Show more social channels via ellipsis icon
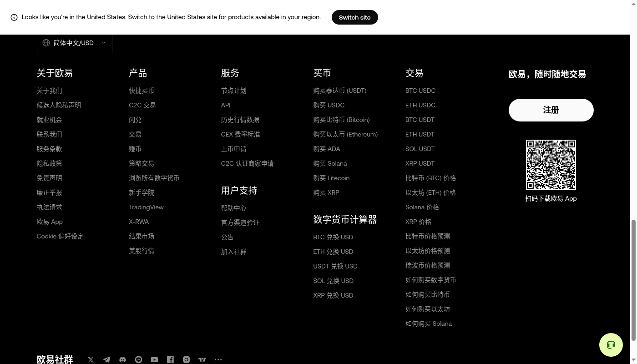The width and height of the screenshot is (637, 364). click(x=218, y=359)
